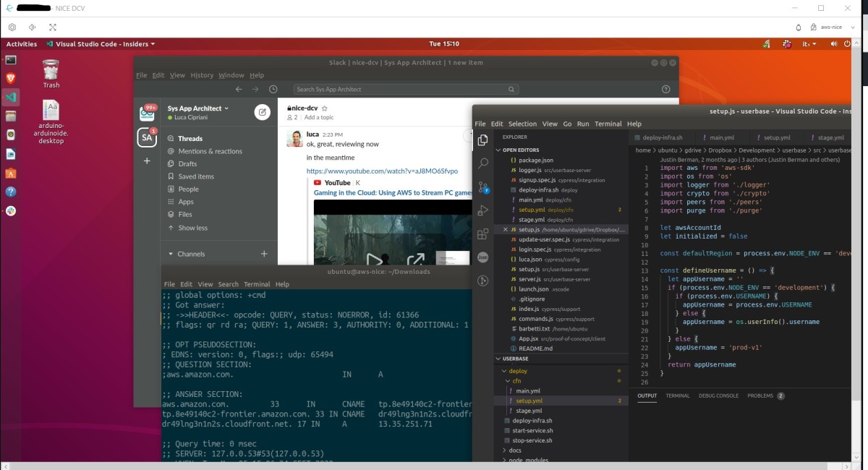Open the Sys App Architect workspace dropdown
Viewport: 868px width, 470px height.
coord(197,108)
